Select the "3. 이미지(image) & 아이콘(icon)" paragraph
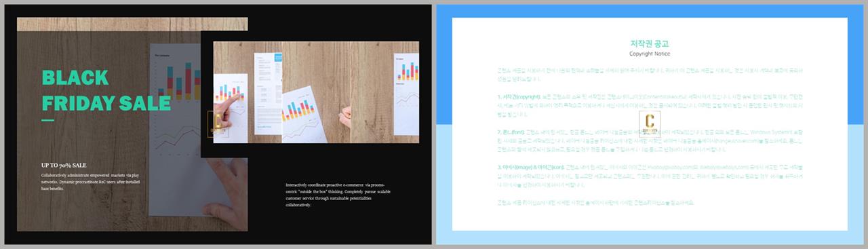 (650, 176)
